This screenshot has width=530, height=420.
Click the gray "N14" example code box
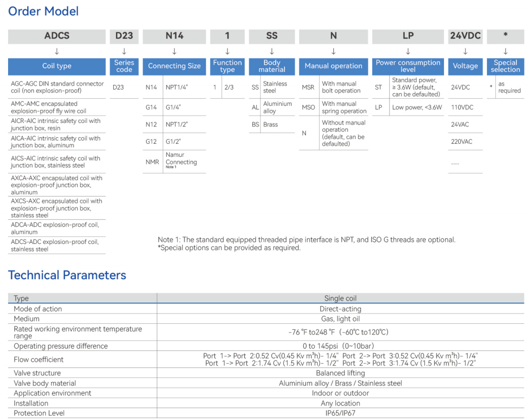[x=174, y=36]
